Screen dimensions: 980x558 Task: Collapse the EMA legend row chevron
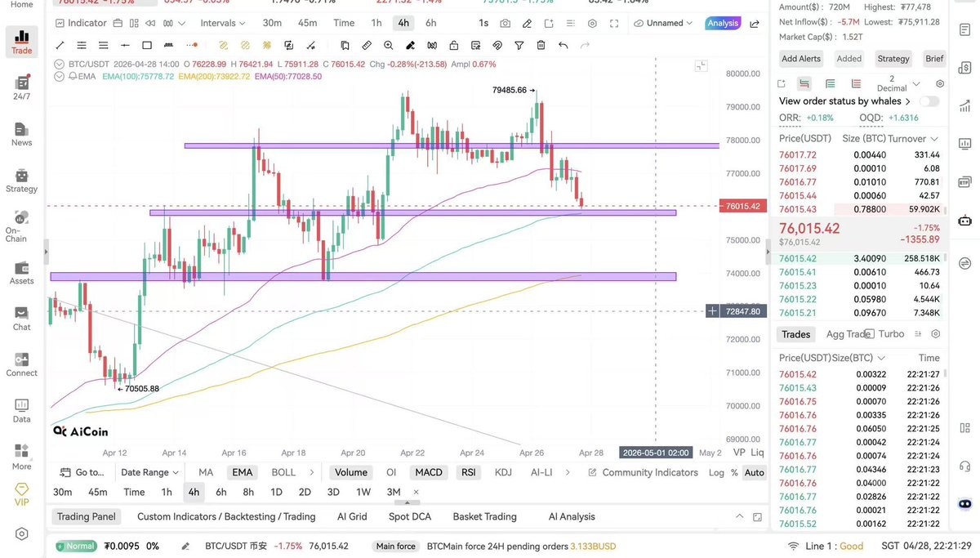tap(59, 76)
